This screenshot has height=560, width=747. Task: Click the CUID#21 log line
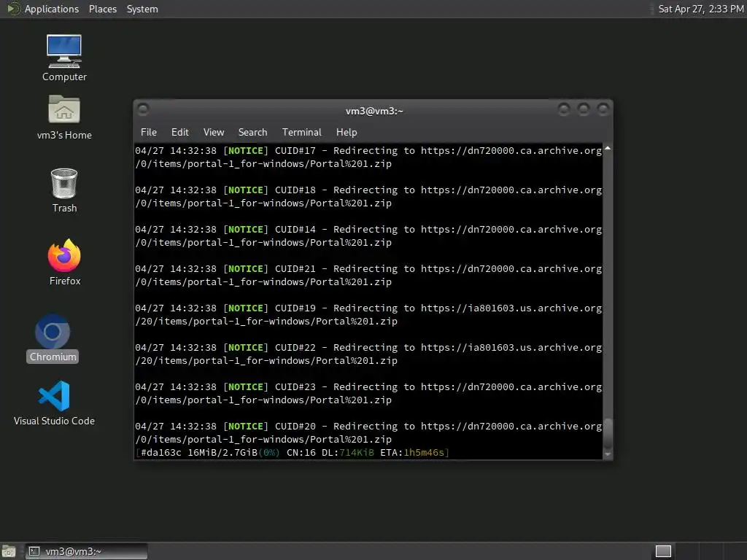coord(368,275)
